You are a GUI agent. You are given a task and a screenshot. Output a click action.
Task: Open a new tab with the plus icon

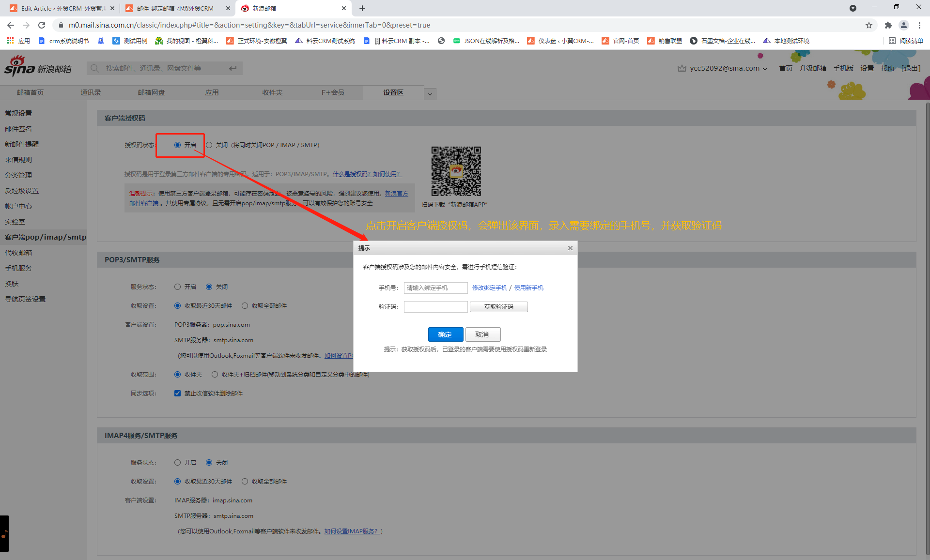(362, 8)
